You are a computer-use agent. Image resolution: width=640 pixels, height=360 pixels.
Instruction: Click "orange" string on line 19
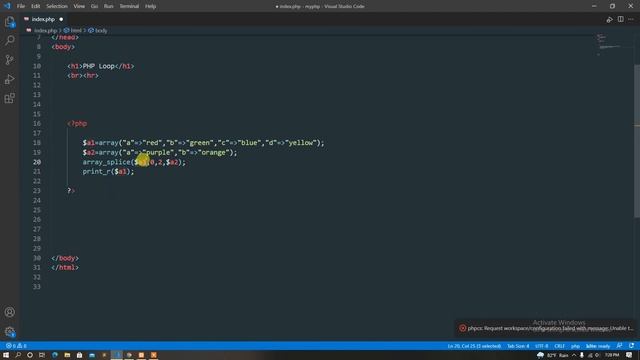(214, 152)
